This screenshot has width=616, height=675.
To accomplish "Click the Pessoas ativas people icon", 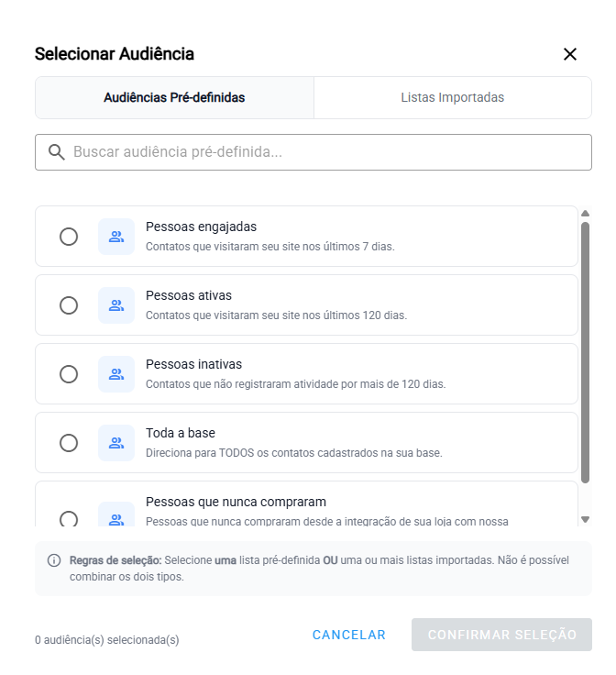I will pyautogui.click(x=116, y=305).
